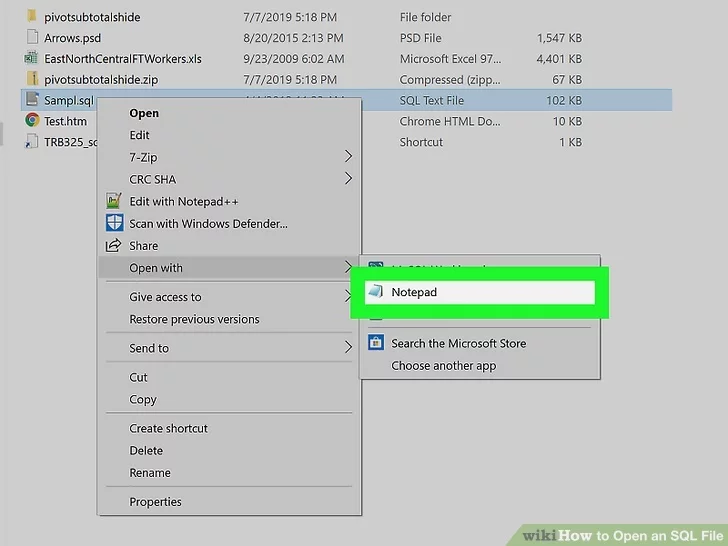Screen dimensions: 728x546
Task: Click the zip folder icon for pivotsubtotalshide.zip
Action: point(32,79)
